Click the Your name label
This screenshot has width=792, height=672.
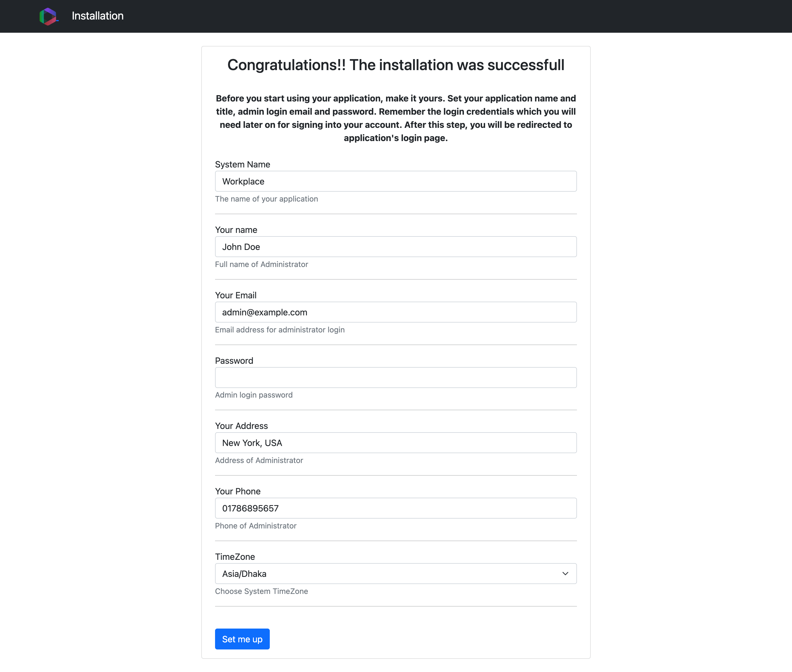(236, 230)
